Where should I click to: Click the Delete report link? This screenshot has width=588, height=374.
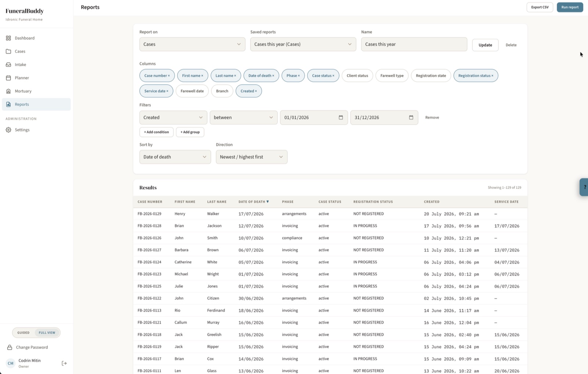[x=511, y=45]
